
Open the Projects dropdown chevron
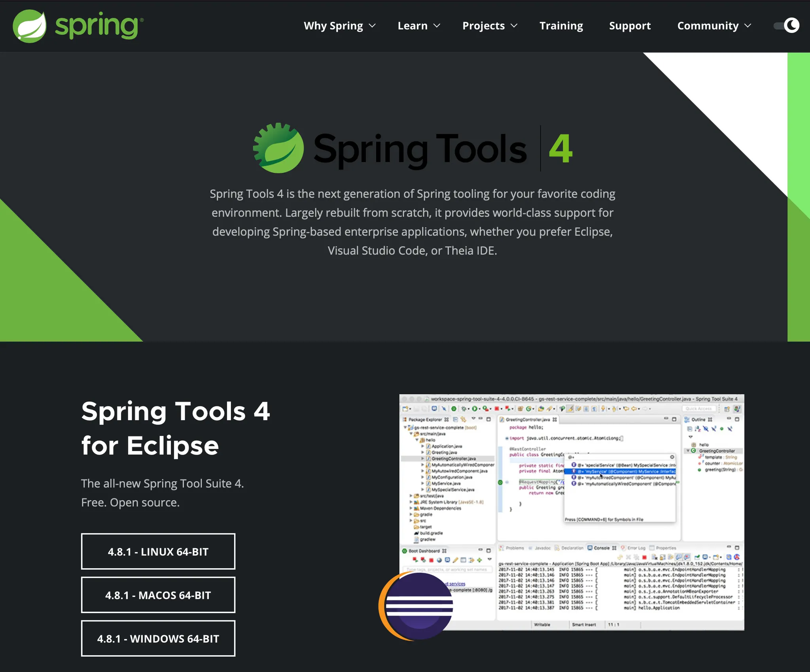(x=514, y=26)
